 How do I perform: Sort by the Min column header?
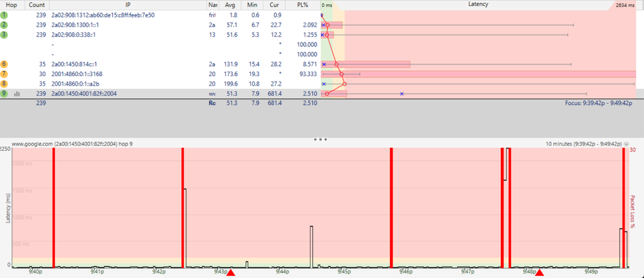coord(252,4)
